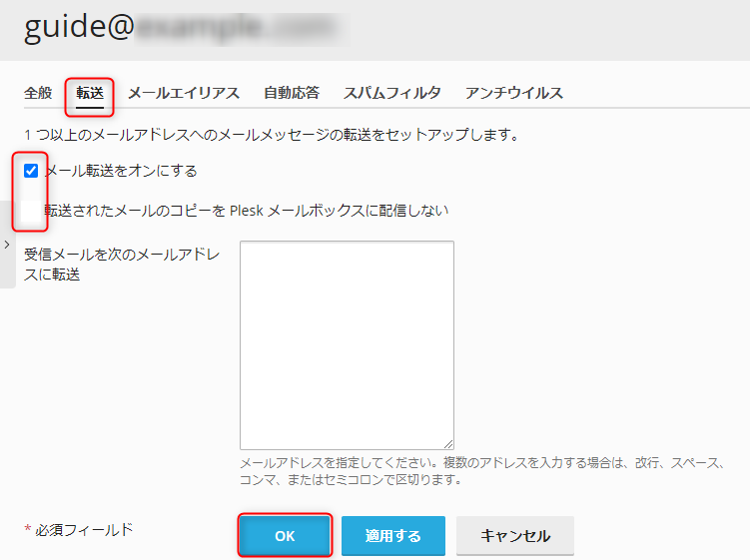Image resolution: width=750 pixels, height=560 pixels.
Task: Click the 適用する button
Action: 393,536
